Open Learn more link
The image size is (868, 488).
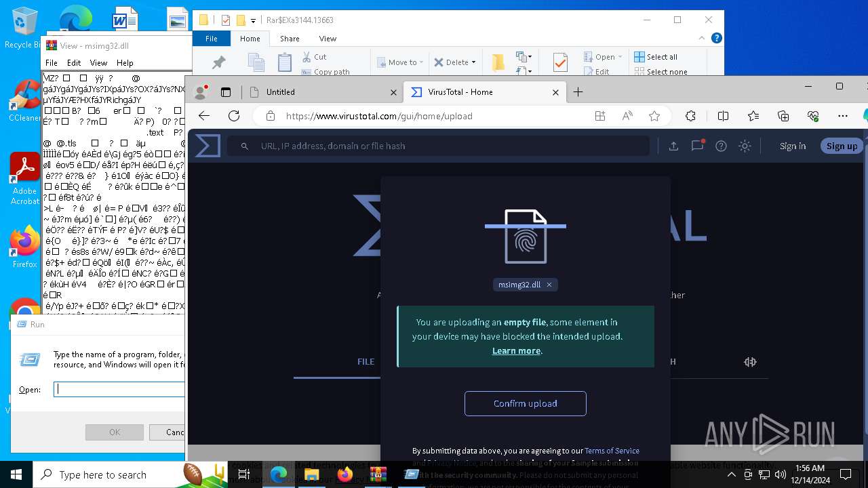(516, 350)
